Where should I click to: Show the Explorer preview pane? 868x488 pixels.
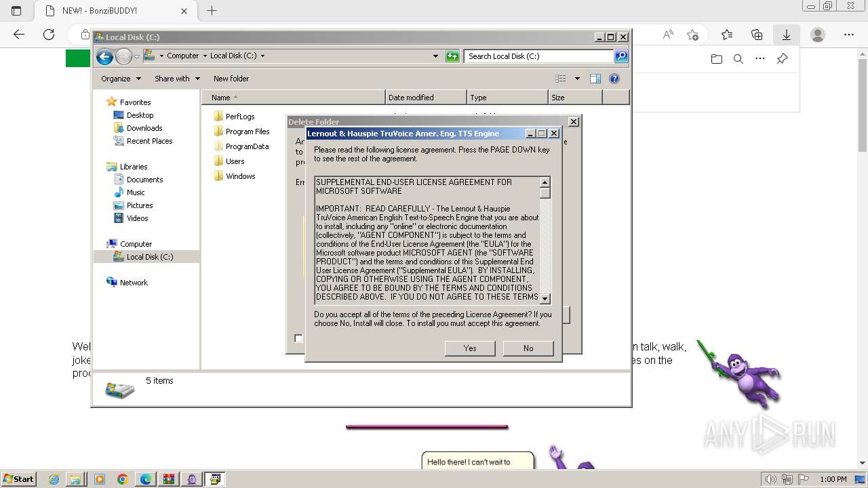pos(595,79)
